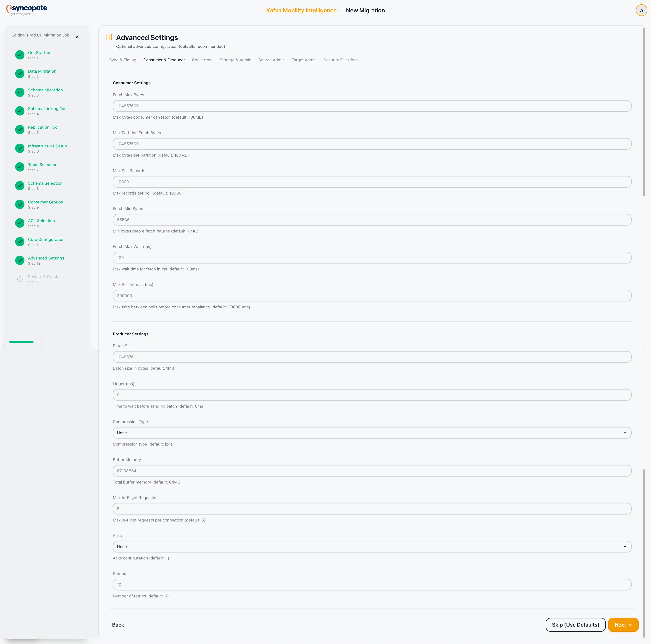Click the Consumer Groups step check icon
This screenshot has width=651, height=644.
[20, 204]
